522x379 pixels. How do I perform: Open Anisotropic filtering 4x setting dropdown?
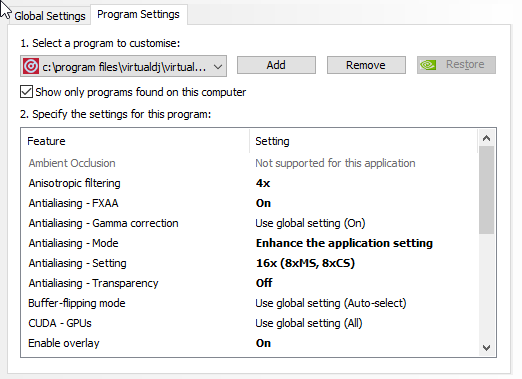[x=263, y=183]
